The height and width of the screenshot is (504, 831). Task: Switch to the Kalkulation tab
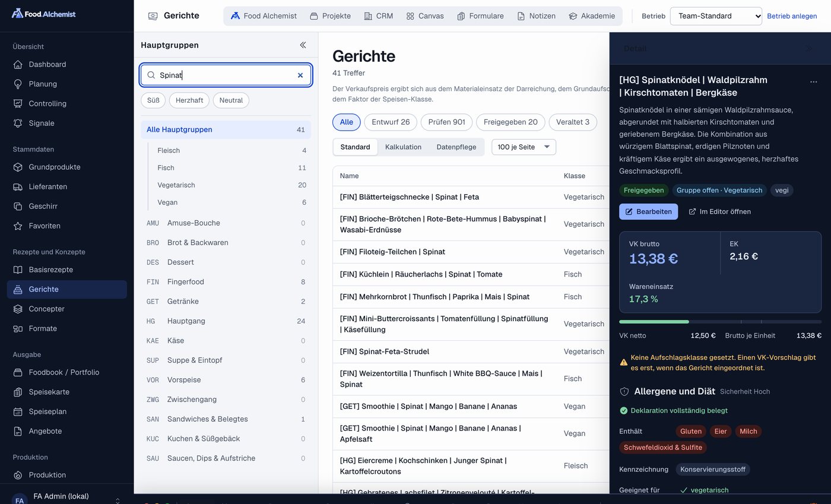(403, 147)
